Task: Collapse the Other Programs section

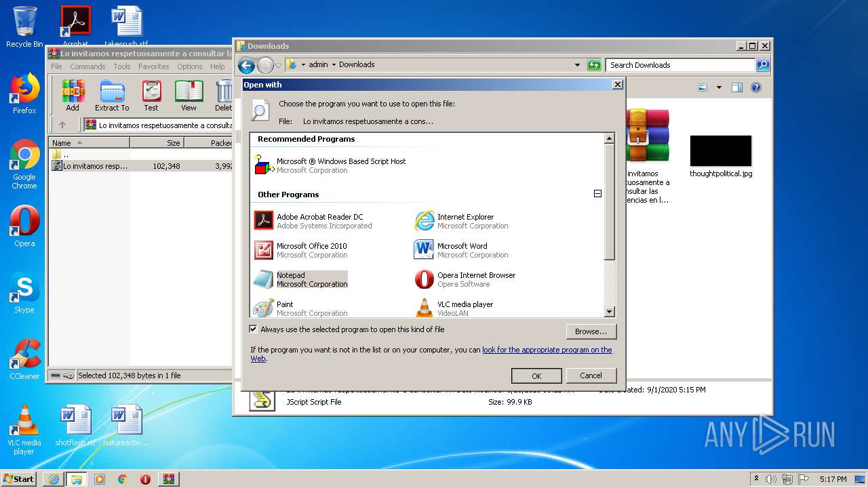Action: [x=597, y=194]
